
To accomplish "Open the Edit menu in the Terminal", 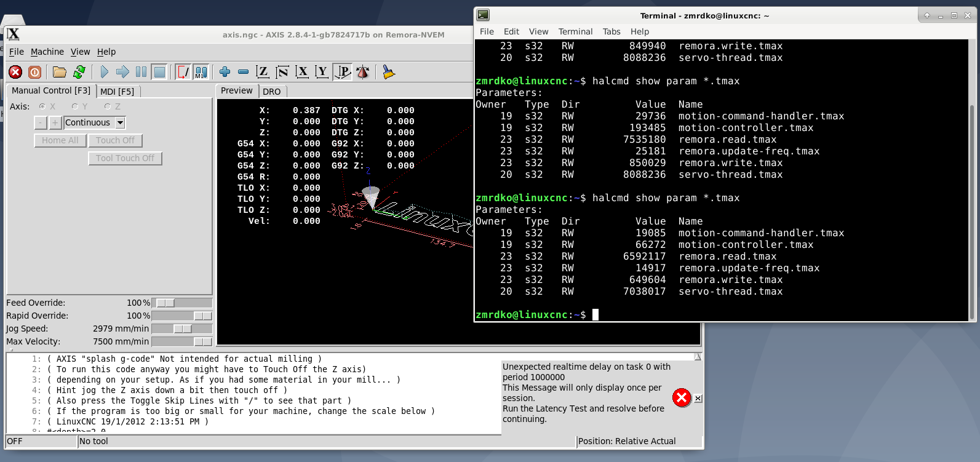I will [511, 31].
